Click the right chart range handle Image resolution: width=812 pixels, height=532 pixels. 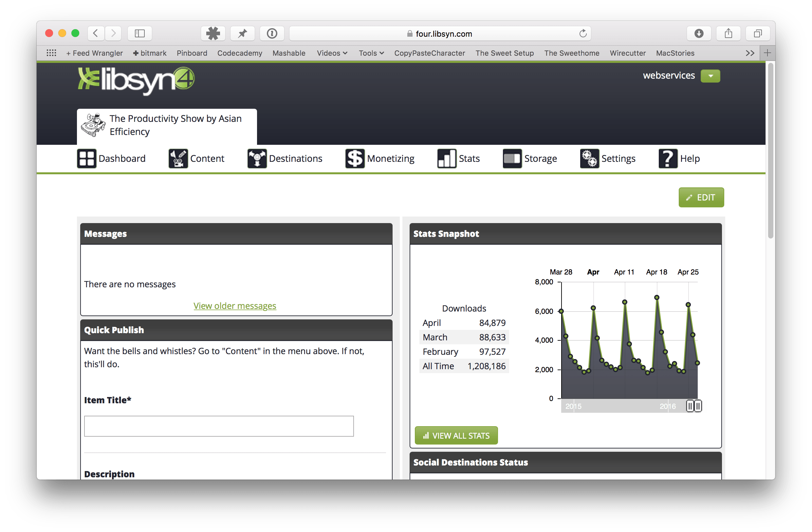698,406
